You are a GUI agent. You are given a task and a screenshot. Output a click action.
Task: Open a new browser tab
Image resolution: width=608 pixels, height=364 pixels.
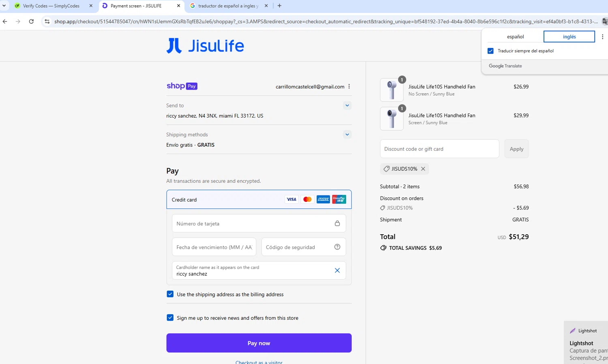click(279, 6)
